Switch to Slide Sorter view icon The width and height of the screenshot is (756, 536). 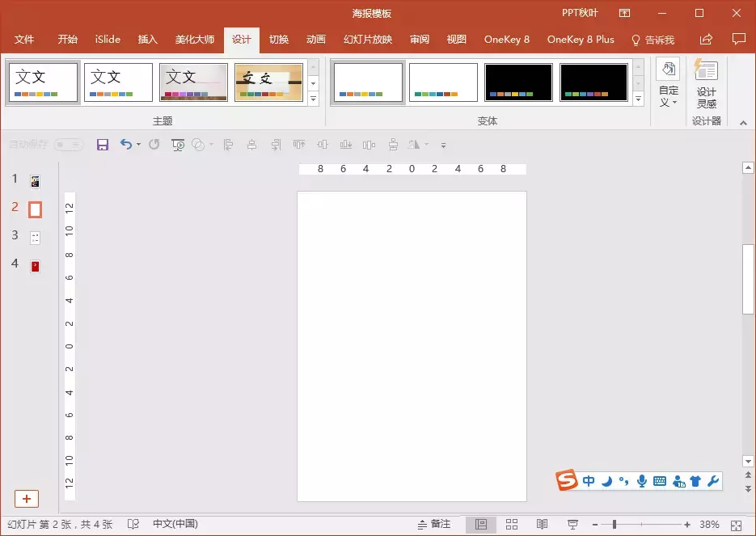(x=512, y=525)
